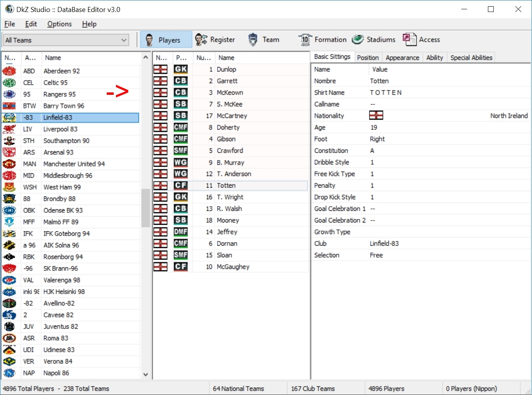The height and width of the screenshot is (395, 532).
Task: Click the Brondby 88 crest icon
Action: [9, 199]
